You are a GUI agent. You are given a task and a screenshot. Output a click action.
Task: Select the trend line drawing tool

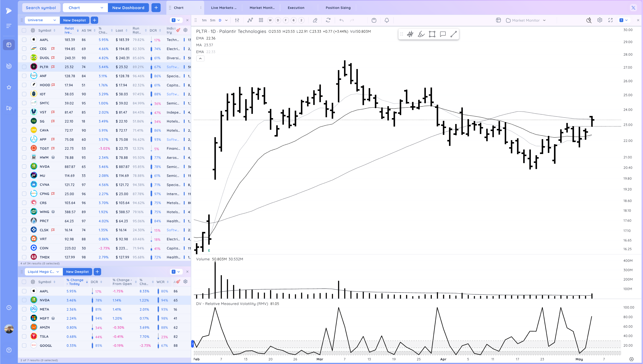point(453,34)
